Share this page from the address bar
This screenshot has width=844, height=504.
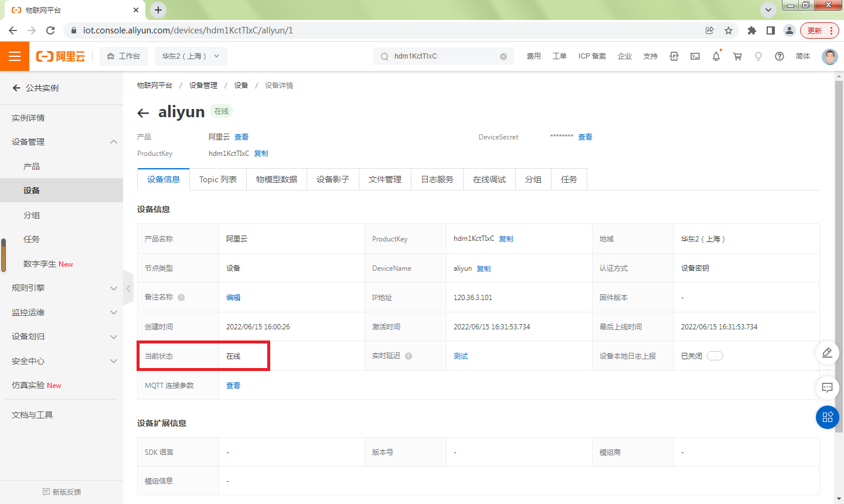(x=710, y=30)
